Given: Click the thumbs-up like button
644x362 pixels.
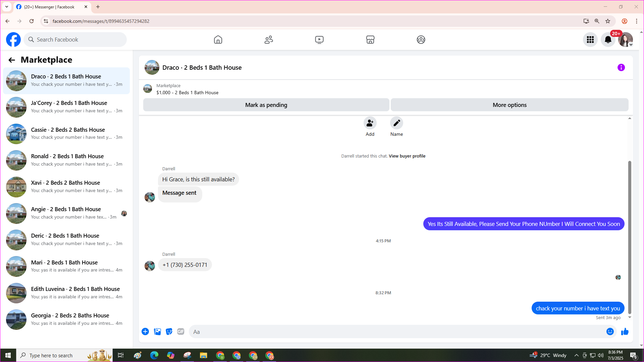Looking at the screenshot, I should [x=625, y=332].
